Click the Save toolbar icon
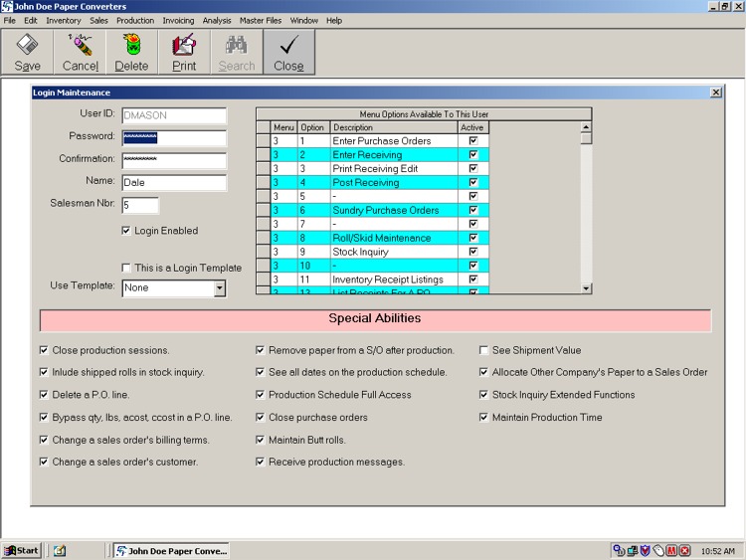The width and height of the screenshot is (746, 560). [27, 45]
